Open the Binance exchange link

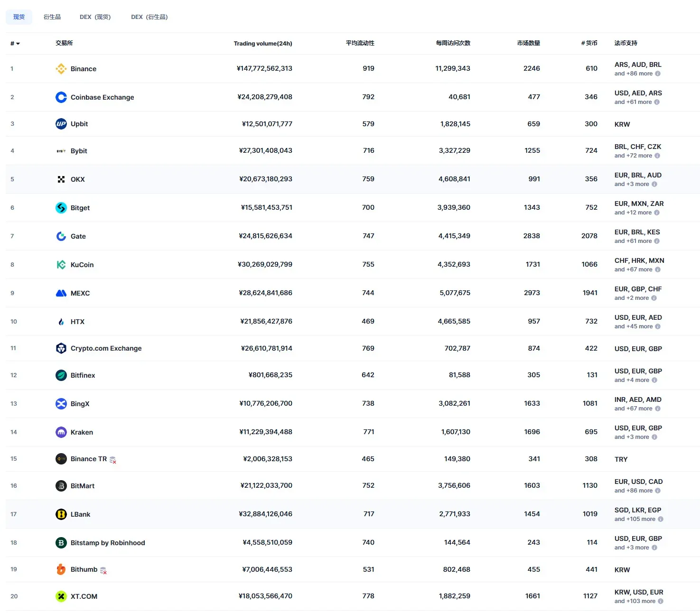tap(84, 69)
